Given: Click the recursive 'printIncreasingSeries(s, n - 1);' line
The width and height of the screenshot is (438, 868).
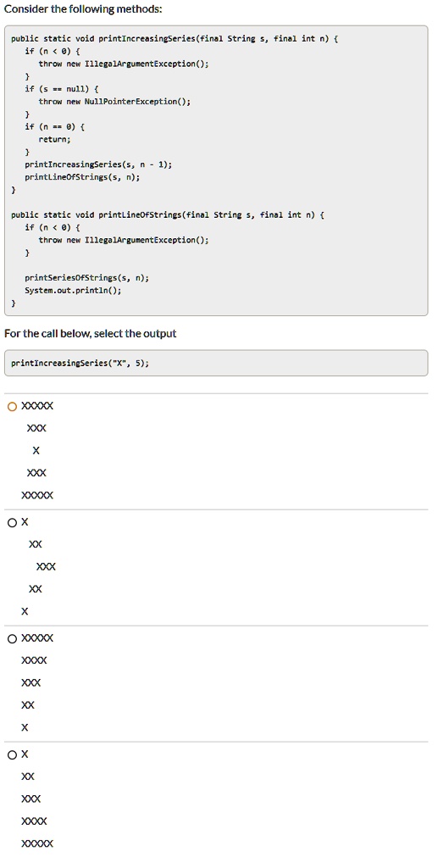Looking at the screenshot, I should [98, 164].
